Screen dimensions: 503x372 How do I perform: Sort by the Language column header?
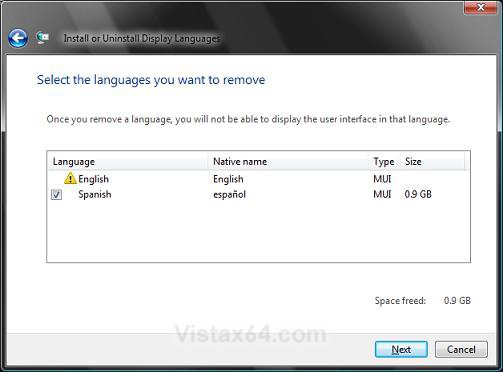pyautogui.click(x=128, y=161)
